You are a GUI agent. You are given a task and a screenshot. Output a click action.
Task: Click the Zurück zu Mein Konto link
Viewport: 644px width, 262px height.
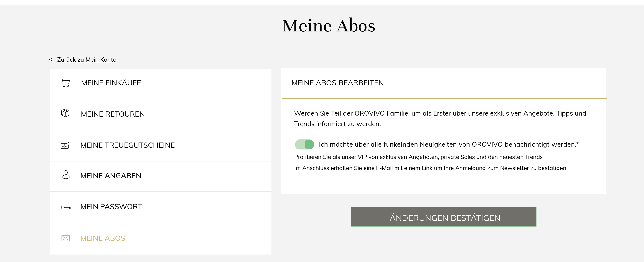click(87, 60)
